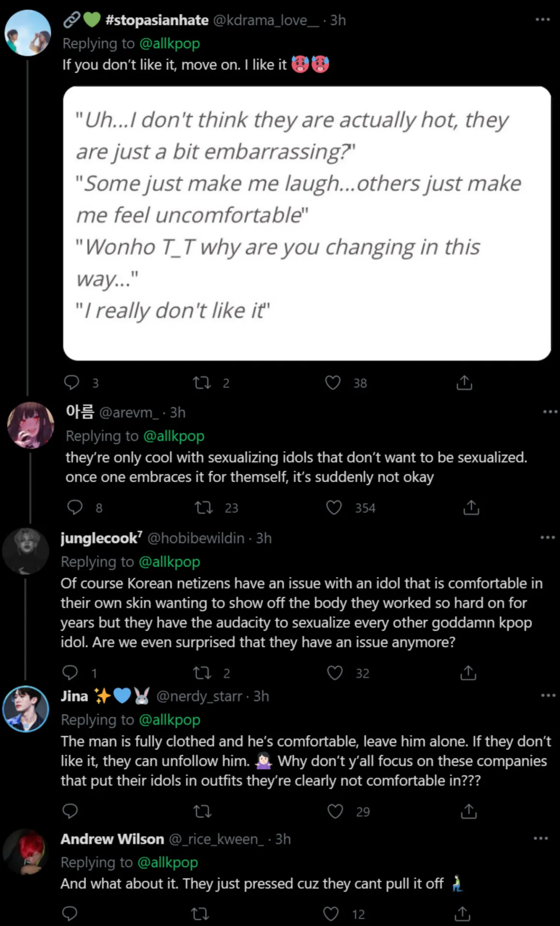This screenshot has height=926, width=560.
Task: View Andrew Wilson's profile avatar
Action: tap(25, 852)
